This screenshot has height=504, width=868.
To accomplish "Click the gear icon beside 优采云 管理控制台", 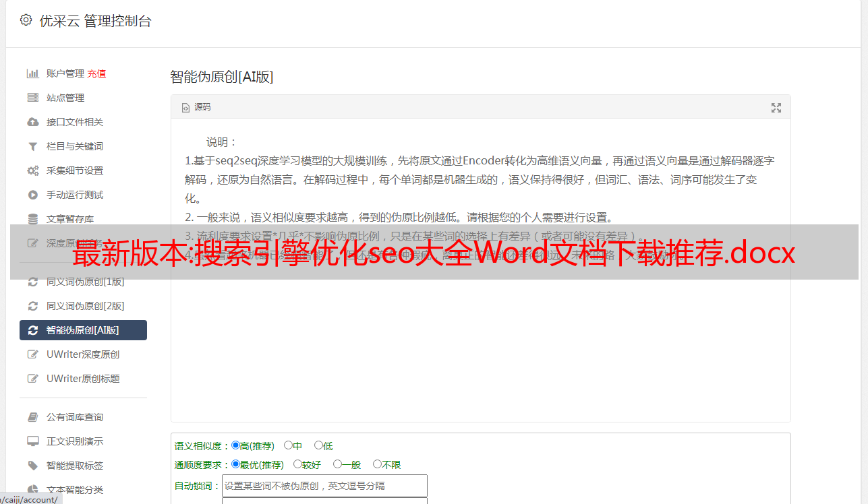I will (26, 20).
